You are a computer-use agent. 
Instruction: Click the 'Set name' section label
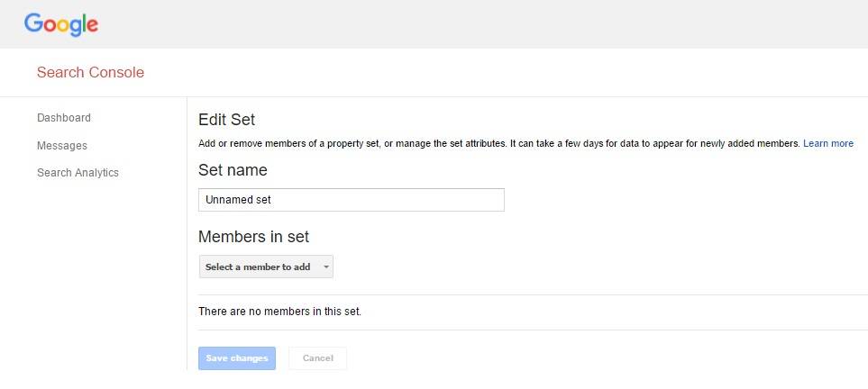tap(233, 169)
